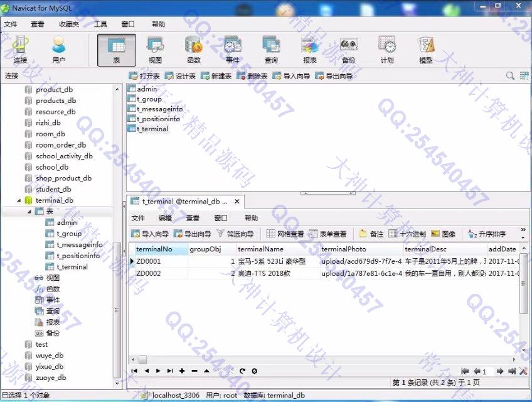The image size is (532, 402).
Task: Open the page settings wrench icon
Action: tap(523, 371)
